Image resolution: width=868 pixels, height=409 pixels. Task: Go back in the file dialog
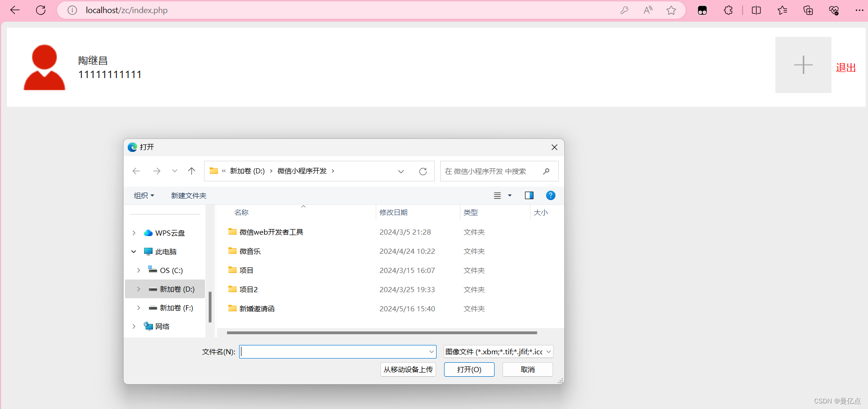(x=136, y=171)
